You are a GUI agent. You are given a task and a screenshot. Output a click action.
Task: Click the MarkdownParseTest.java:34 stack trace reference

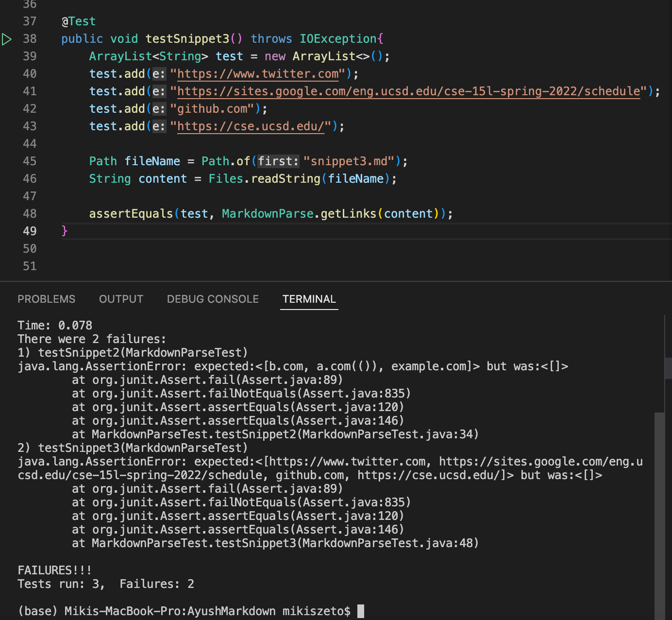pyautogui.click(x=387, y=434)
